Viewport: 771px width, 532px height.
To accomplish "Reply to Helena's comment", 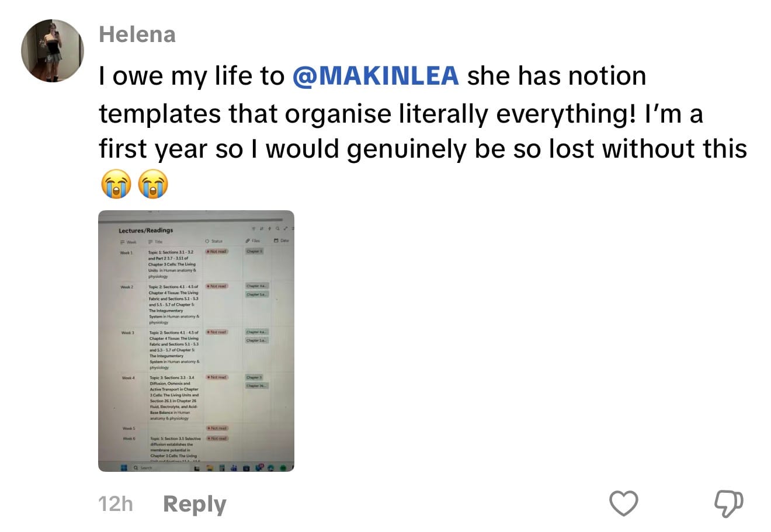I will [195, 504].
